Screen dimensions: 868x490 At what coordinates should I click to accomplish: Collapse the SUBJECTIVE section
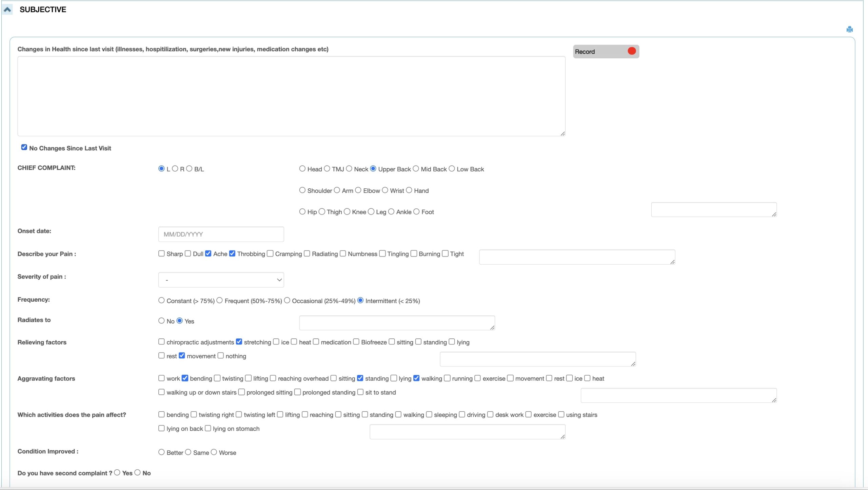click(7, 9)
